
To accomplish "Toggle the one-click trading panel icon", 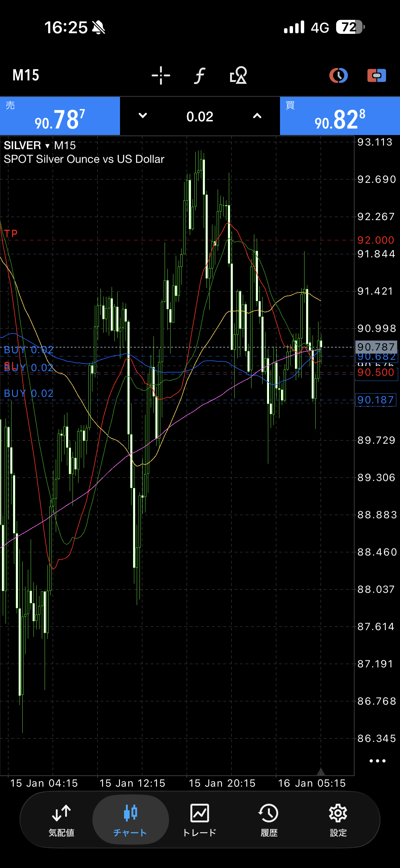I will [x=376, y=75].
